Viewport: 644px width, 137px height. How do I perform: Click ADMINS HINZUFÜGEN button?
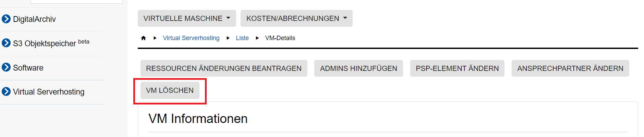point(359,68)
